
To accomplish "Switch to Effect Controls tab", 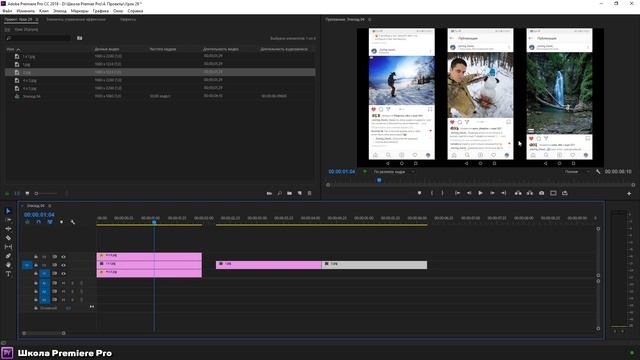I will pyautogui.click(x=76, y=19).
